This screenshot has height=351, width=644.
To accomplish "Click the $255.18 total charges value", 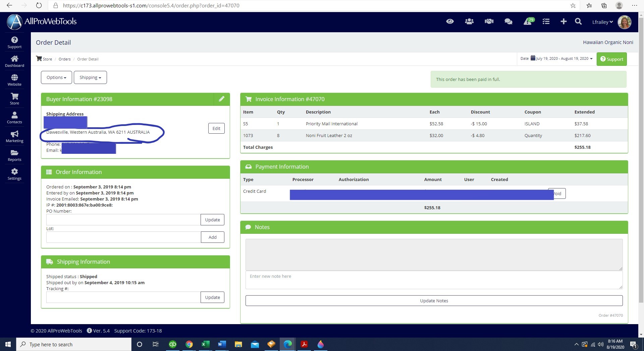I will point(582,147).
